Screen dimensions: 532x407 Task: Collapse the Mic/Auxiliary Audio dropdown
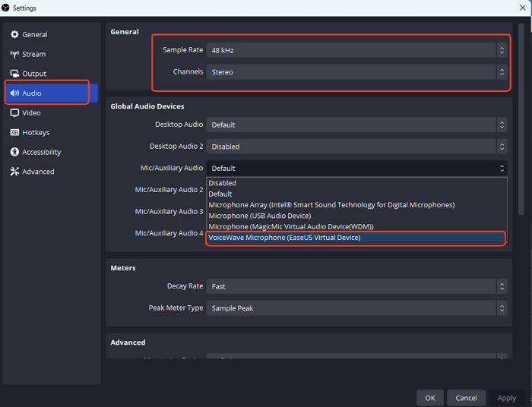356,168
